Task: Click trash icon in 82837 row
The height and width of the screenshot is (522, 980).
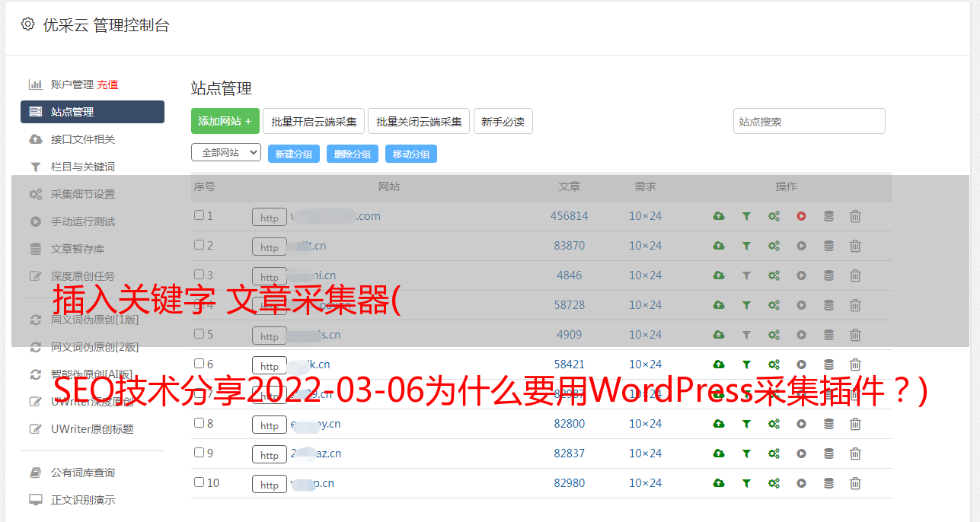Action: 855,454
